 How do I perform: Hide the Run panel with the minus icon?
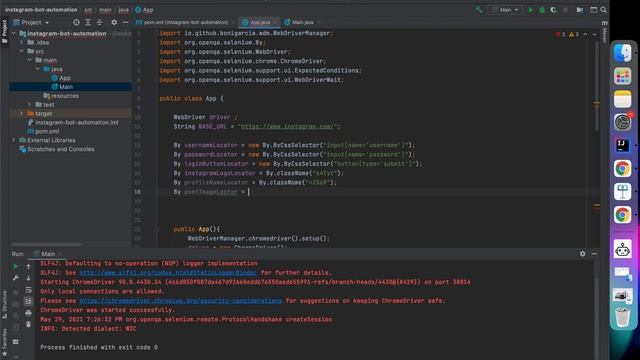tap(594, 254)
